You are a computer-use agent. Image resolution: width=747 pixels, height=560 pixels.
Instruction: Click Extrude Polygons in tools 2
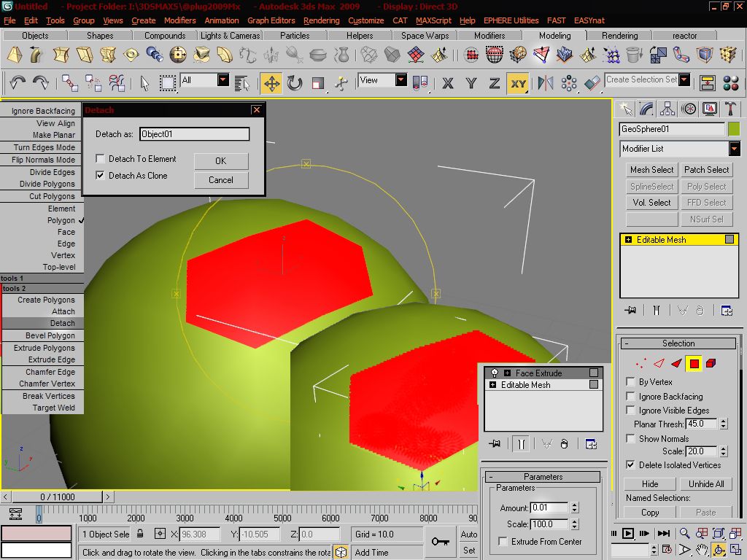pyautogui.click(x=44, y=348)
